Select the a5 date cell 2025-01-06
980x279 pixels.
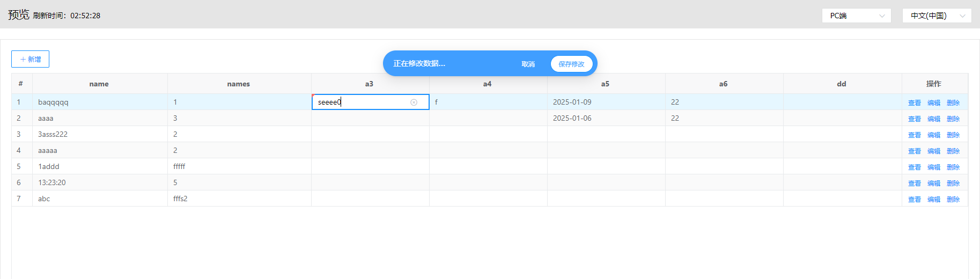pyautogui.click(x=572, y=118)
